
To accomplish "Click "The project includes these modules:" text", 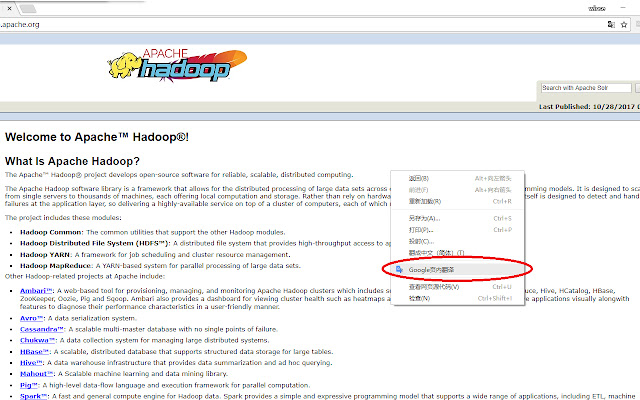I will click(x=63, y=218).
